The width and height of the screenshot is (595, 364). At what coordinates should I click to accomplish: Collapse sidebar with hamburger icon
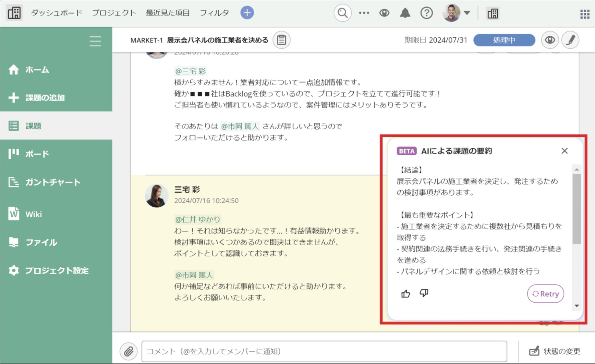coord(95,41)
